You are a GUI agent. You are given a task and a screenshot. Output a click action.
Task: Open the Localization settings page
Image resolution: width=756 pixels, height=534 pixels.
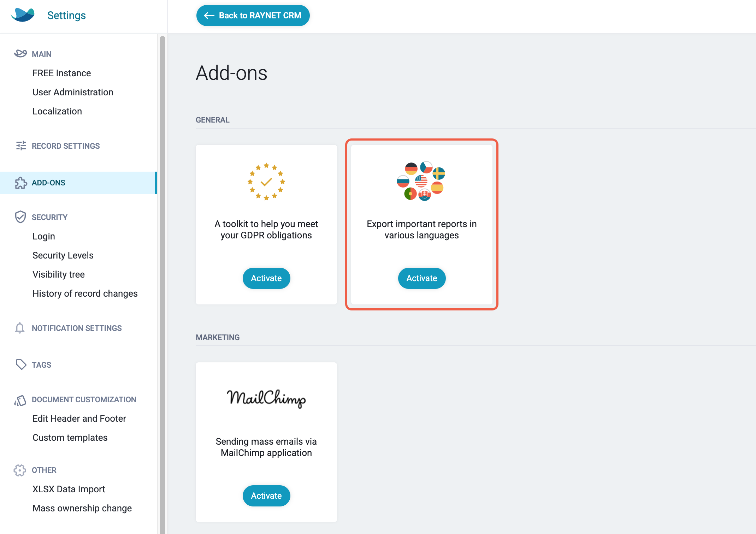click(x=57, y=111)
